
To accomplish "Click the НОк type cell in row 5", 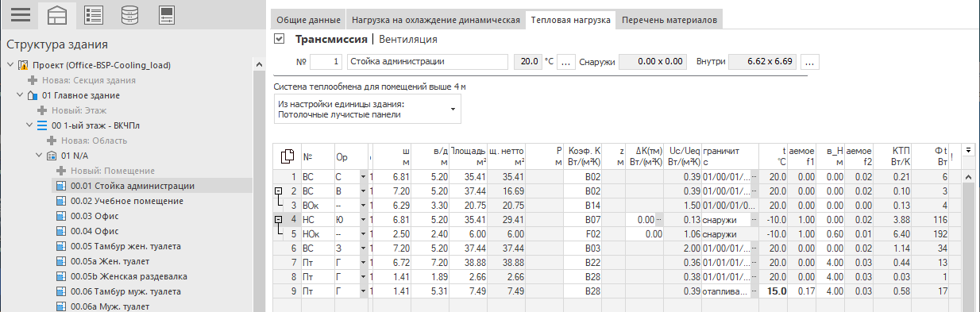I will 318,233.
